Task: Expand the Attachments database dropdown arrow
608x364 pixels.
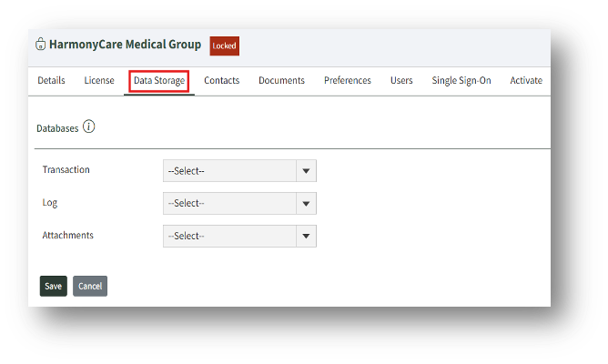Action: click(306, 237)
